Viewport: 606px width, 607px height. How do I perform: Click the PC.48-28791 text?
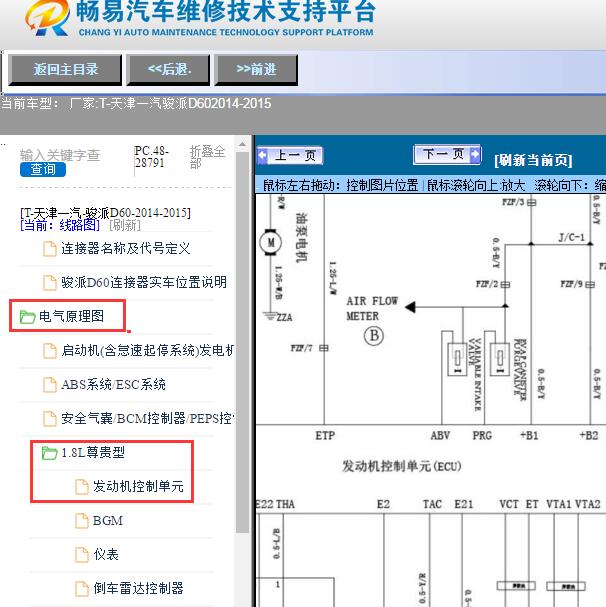[151, 156]
